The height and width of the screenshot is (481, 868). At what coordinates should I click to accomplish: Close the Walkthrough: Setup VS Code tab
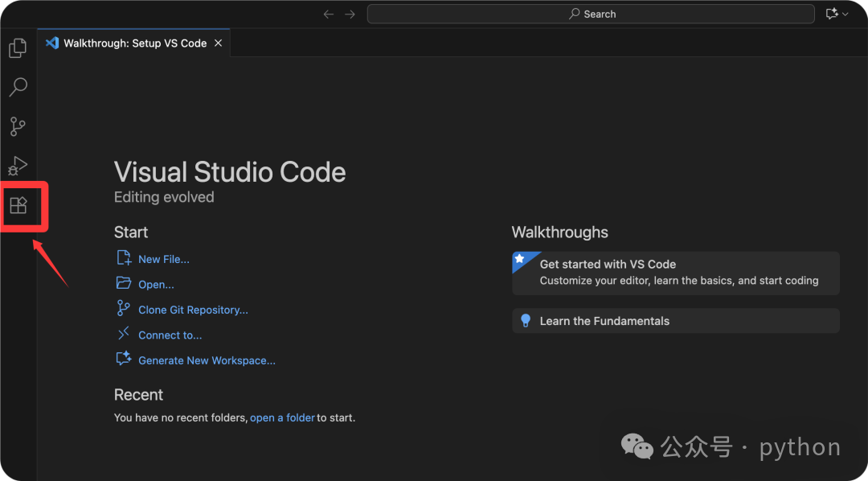[218, 43]
